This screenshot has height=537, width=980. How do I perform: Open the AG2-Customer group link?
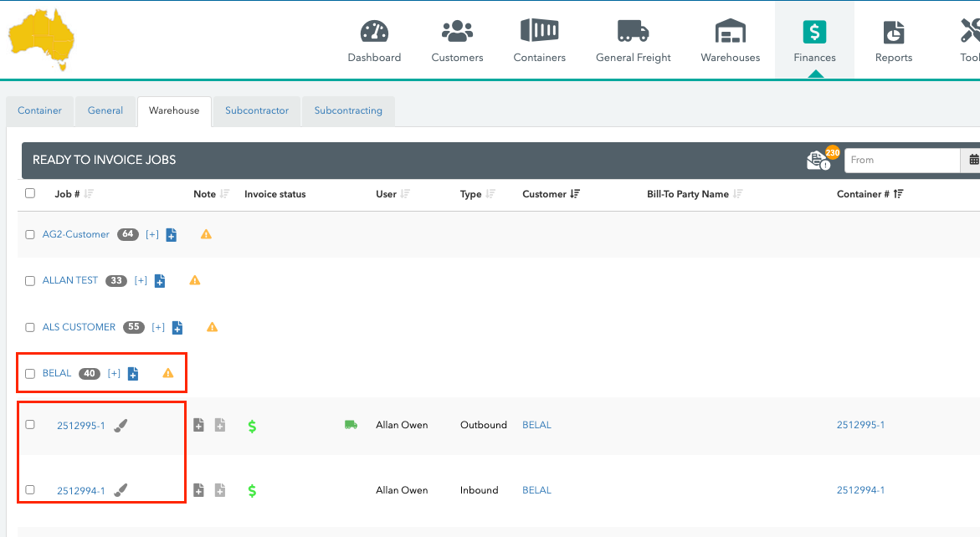[75, 234]
